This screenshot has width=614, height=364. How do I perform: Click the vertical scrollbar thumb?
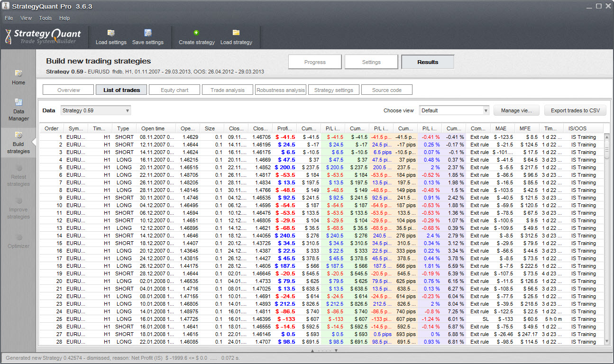pyautogui.click(x=607, y=149)
